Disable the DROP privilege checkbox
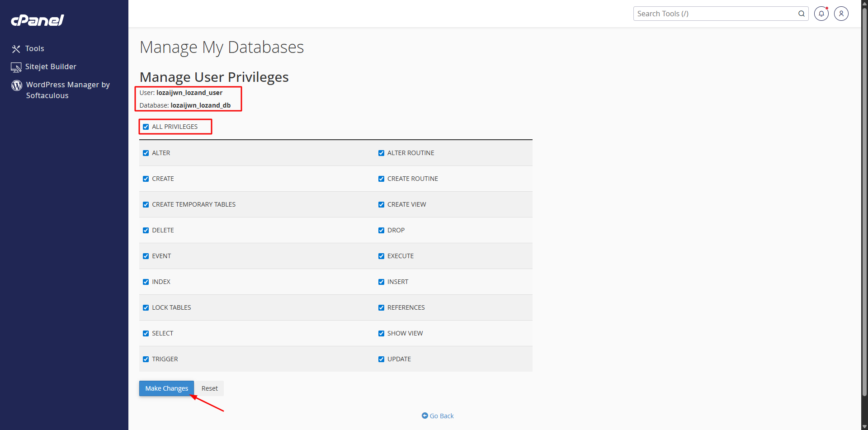The width and height of the screenshot is (868, 430). [381, 230]
